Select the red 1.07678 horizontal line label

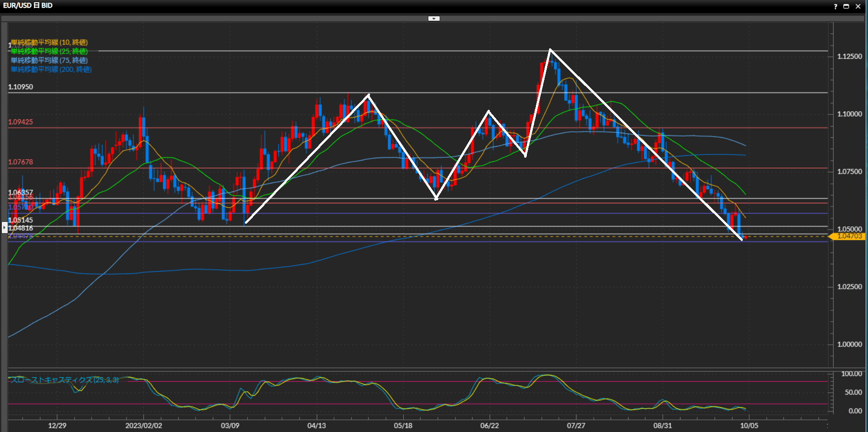click(x=21, y=162)
